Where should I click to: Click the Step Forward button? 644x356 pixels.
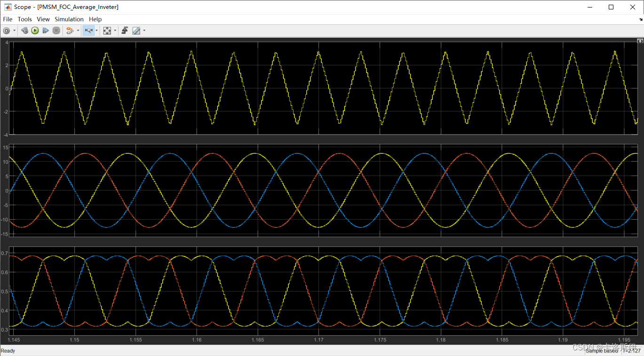(46, 31)
